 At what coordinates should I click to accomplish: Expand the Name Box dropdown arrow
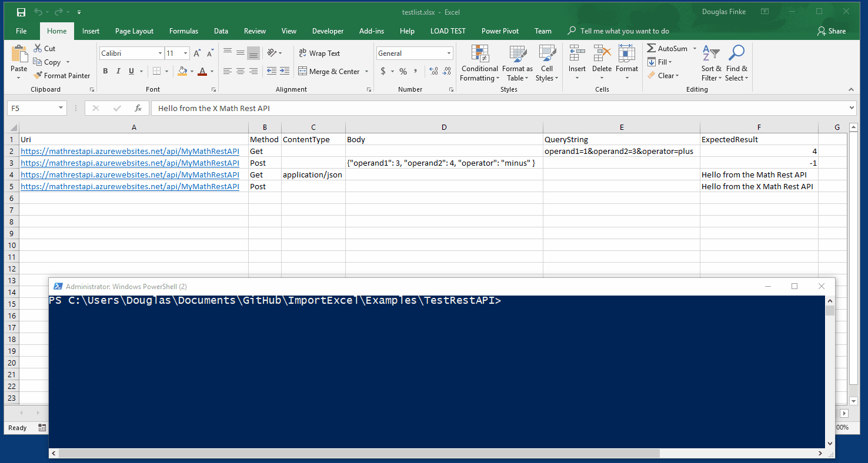pos(61,108)
